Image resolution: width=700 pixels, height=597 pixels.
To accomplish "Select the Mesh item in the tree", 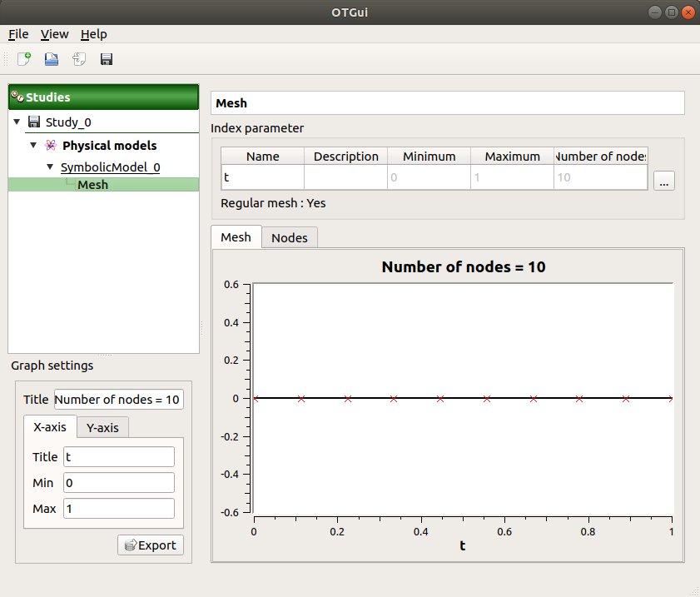I will [x=92, y=185].
